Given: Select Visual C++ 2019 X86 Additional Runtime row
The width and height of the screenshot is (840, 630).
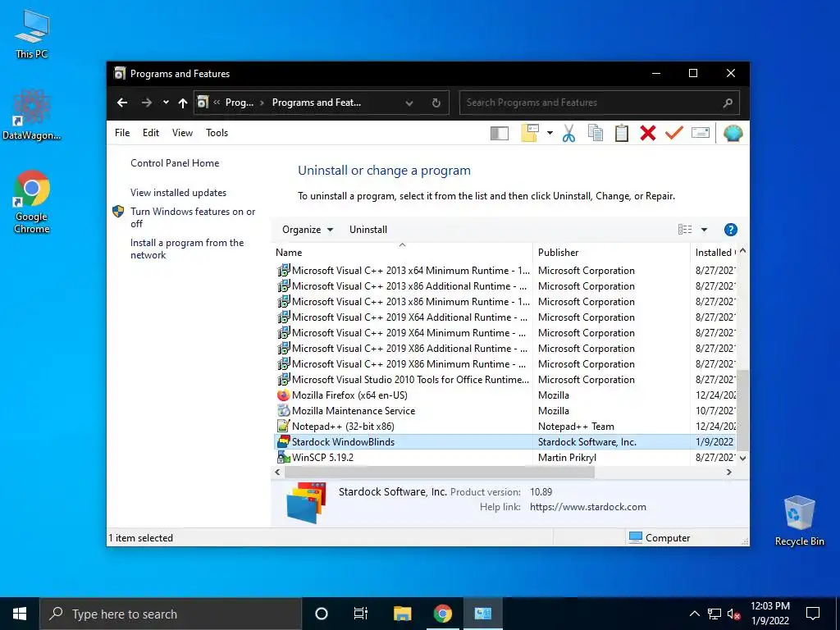Looking at the screenshot, I should coord(505,348).
